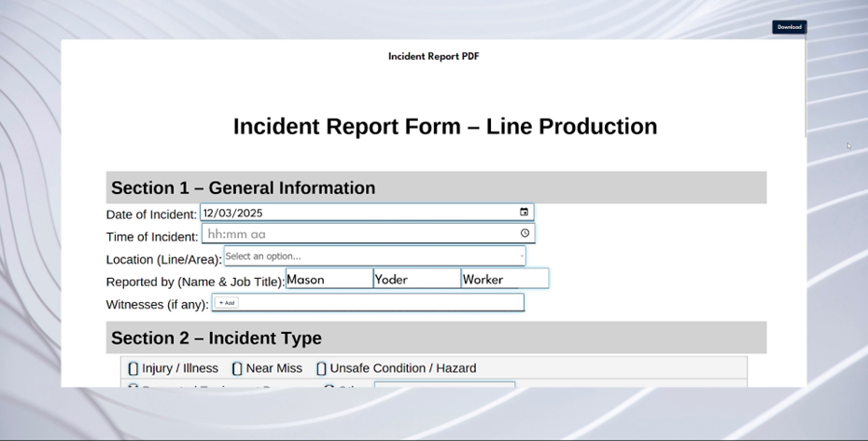
Task: Expand the Location (Line/Area) dropdown
Action: coord(373,256)
